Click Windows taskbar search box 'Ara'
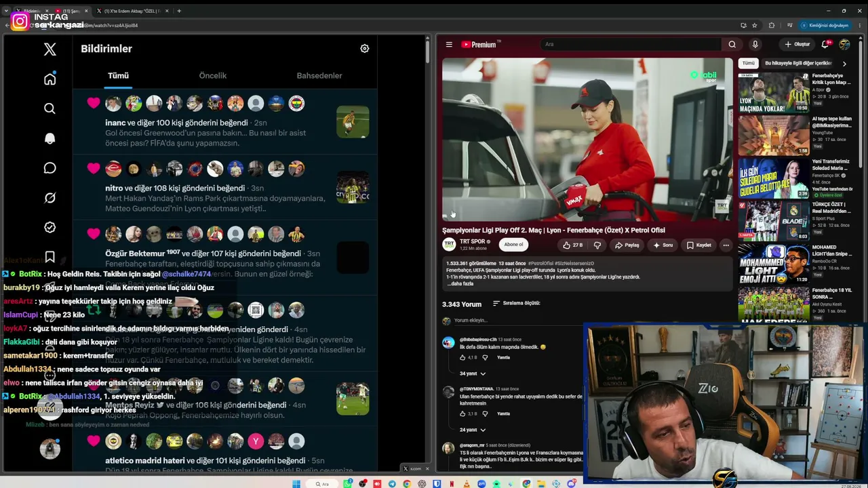This screenshot has width=868, height=488. (321, 484)
